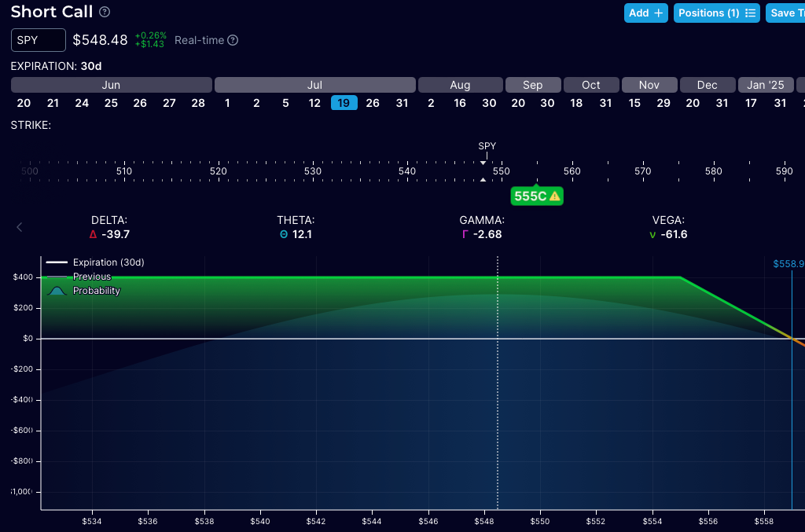Choose the Jan '25 17 expiration date

click(x=751, y=103)
